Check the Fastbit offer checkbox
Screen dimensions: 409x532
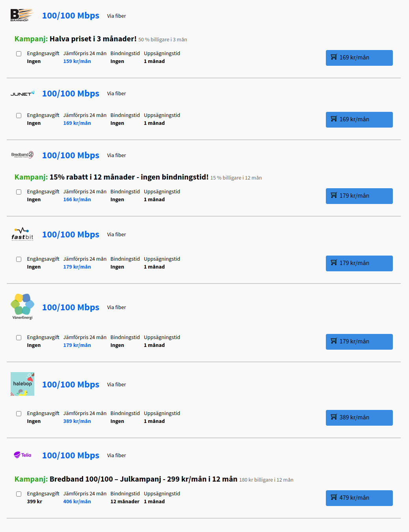tap(19, 259)
